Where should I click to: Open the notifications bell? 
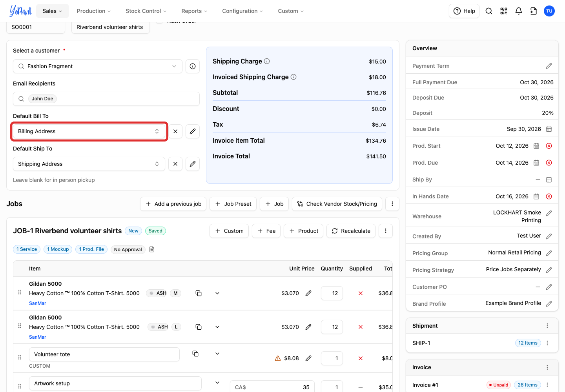(519, 11)
